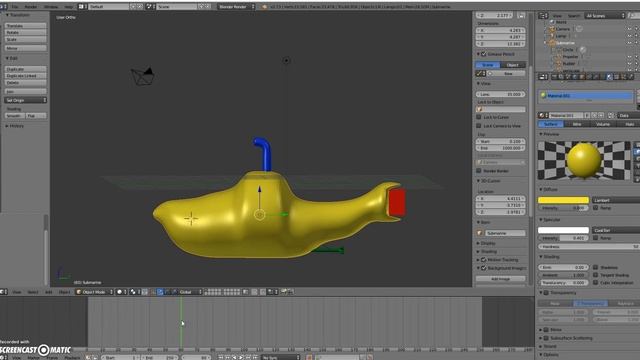Switch to the Volume material type tab
This screenshot has width=640, height=360.
click(x=603, y=124)
